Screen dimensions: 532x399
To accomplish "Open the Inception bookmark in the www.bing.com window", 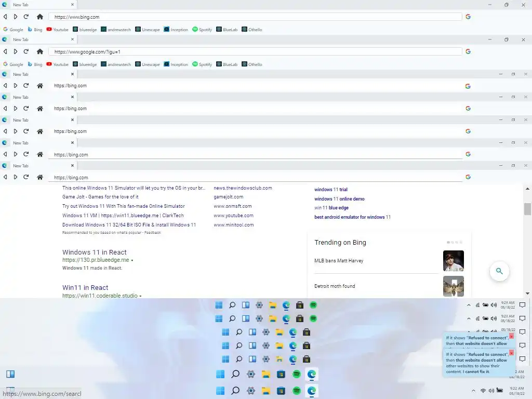I will pos(176,30).
